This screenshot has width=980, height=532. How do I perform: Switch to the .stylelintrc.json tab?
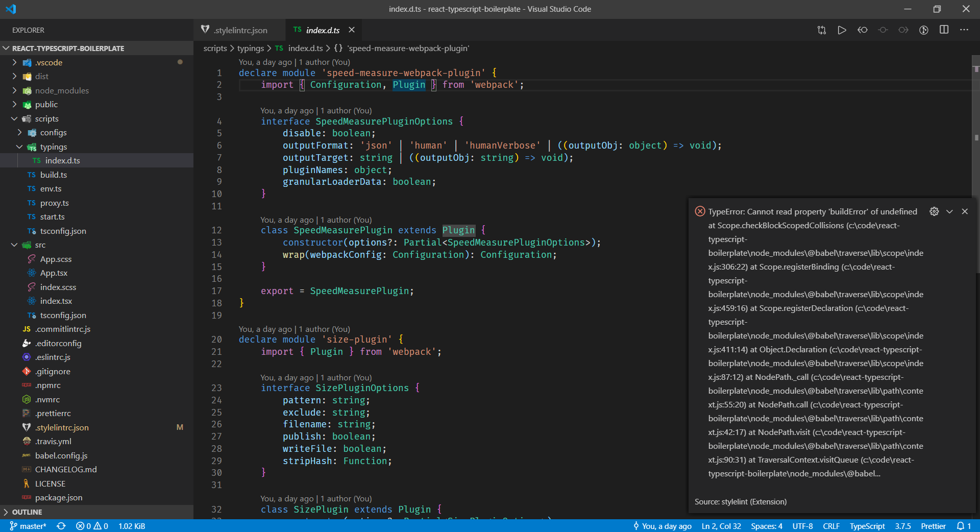[x=240, y=30]
